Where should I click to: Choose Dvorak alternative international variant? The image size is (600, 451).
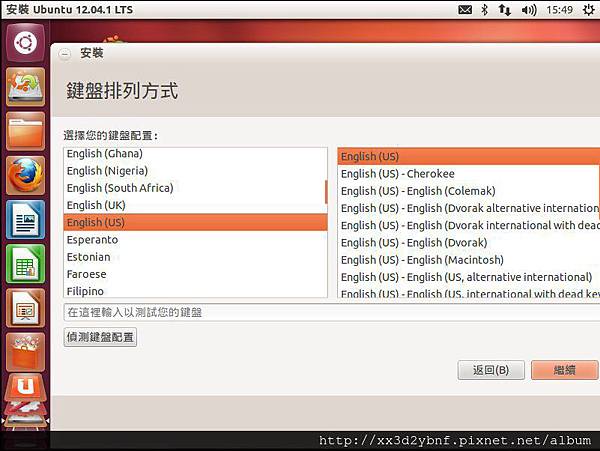[x=469, y=208]
